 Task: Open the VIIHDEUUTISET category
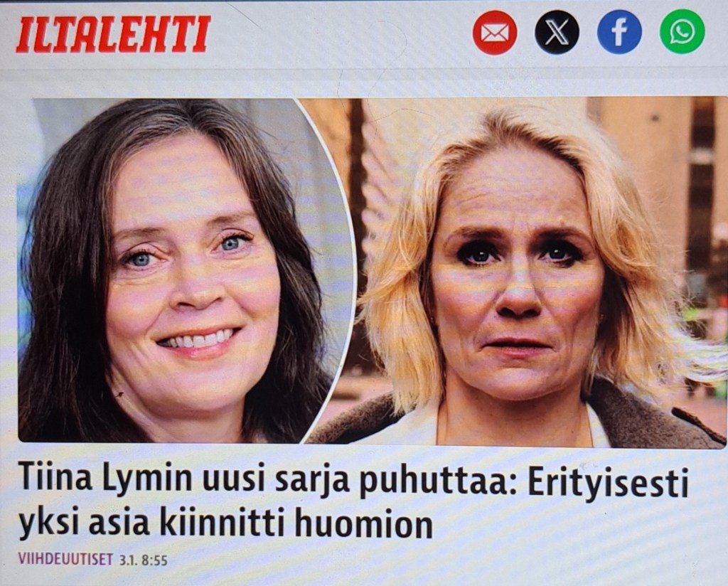pos(65,559)
